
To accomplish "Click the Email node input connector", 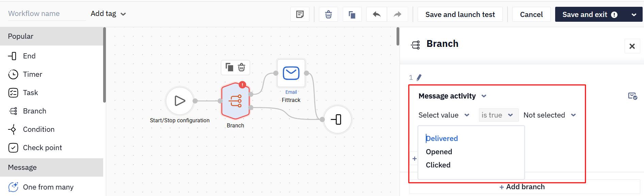I will tap(276, 73).
